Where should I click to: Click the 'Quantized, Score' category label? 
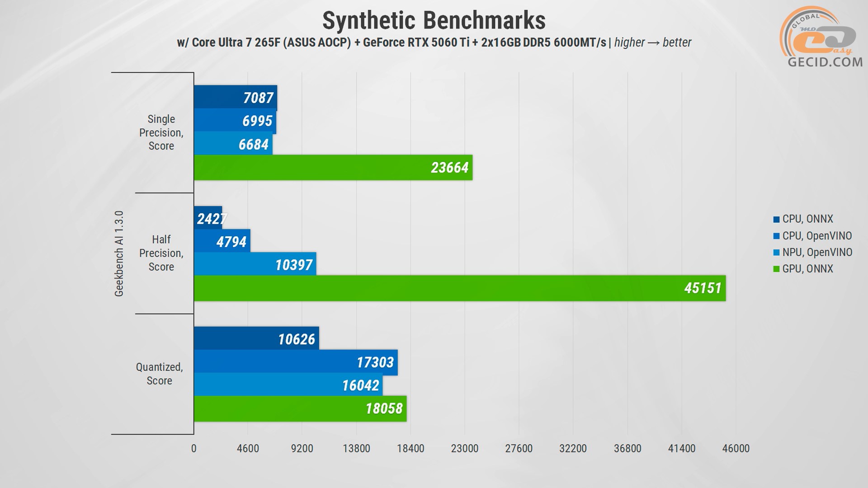(x=160, y=374)
